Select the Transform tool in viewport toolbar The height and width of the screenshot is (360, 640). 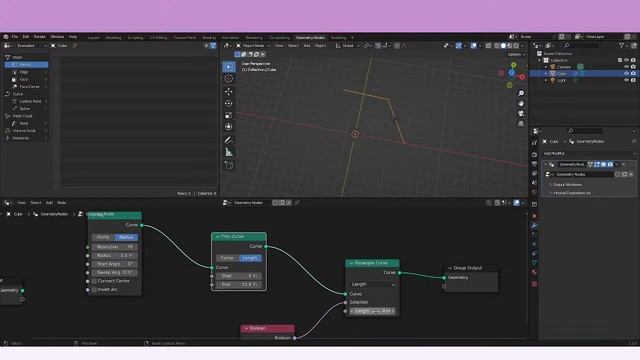229,127
